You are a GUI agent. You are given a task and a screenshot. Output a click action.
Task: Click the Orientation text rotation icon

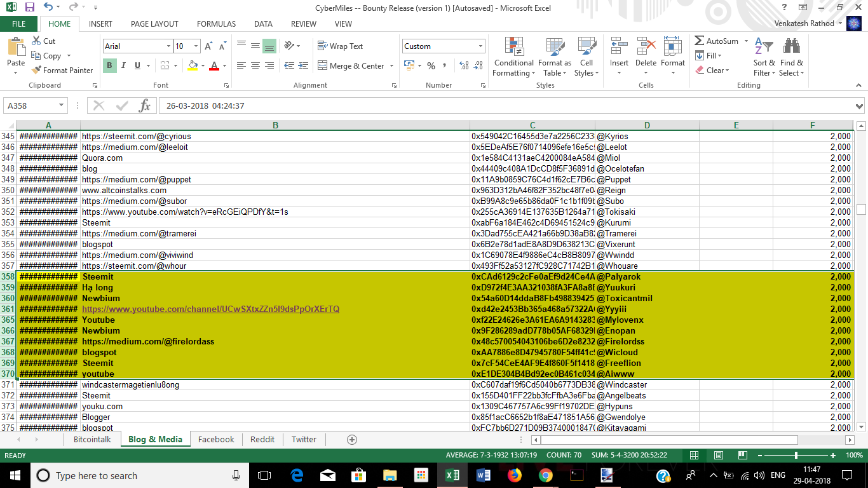pos(289,46)
